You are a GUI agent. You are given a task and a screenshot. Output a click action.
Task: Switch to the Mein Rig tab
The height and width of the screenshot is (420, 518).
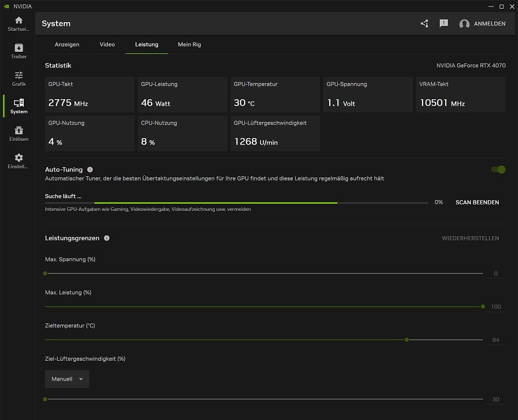[x=189, y=44]
